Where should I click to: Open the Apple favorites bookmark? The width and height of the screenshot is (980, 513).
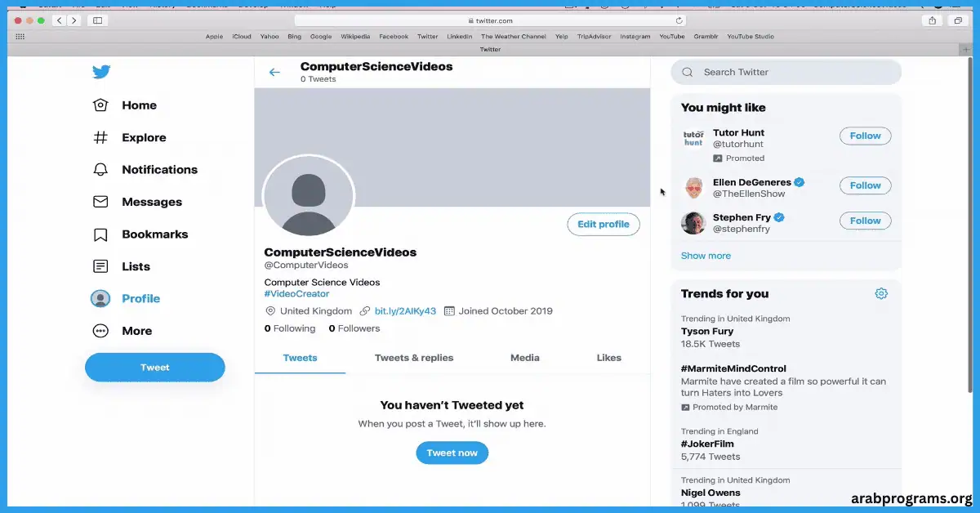tap(214, 37)
